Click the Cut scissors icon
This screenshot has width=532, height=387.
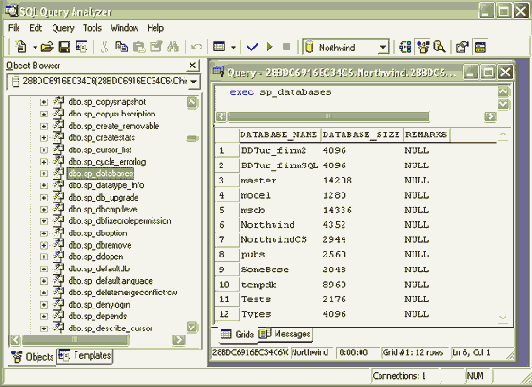coord(104,46)
